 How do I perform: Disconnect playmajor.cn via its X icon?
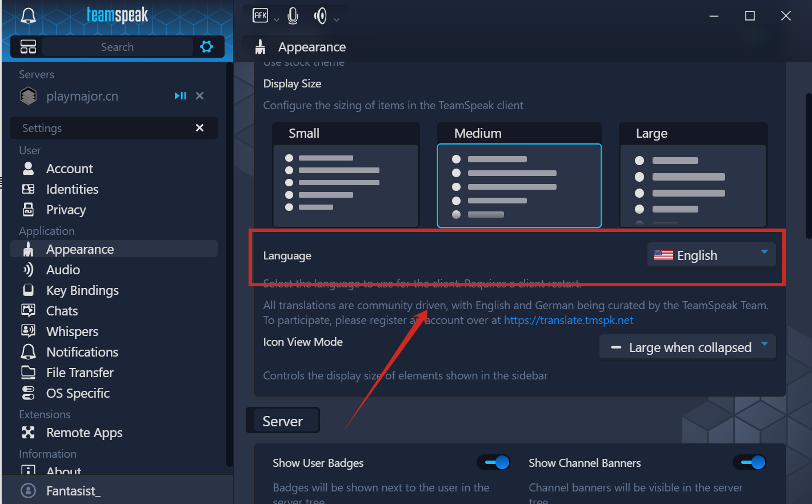point(199,96)
